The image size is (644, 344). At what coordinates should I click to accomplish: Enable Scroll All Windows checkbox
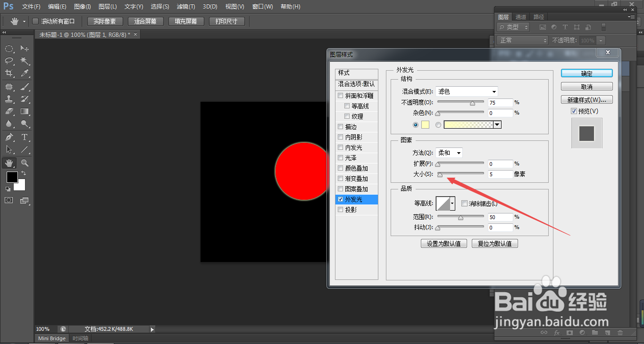(35, 21)
